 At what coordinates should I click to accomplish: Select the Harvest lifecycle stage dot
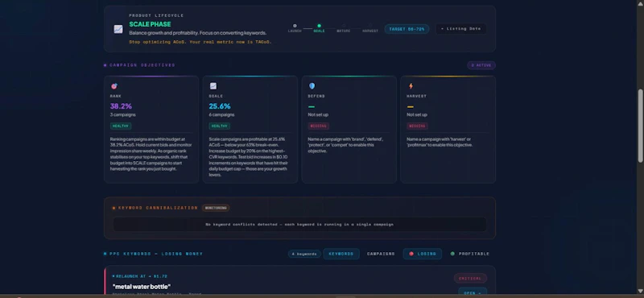tap(370, 26)
